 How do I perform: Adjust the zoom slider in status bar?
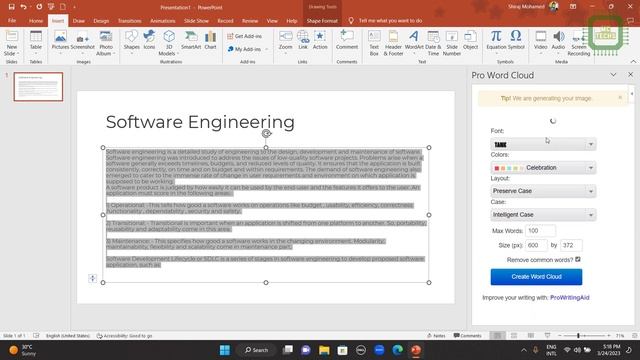click(x=578, y=336)
